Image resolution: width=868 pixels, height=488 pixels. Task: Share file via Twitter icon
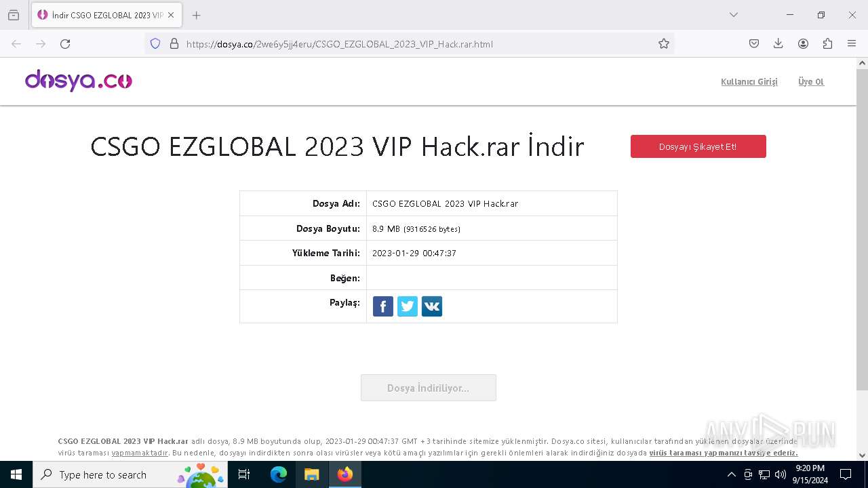coord(408,306)
